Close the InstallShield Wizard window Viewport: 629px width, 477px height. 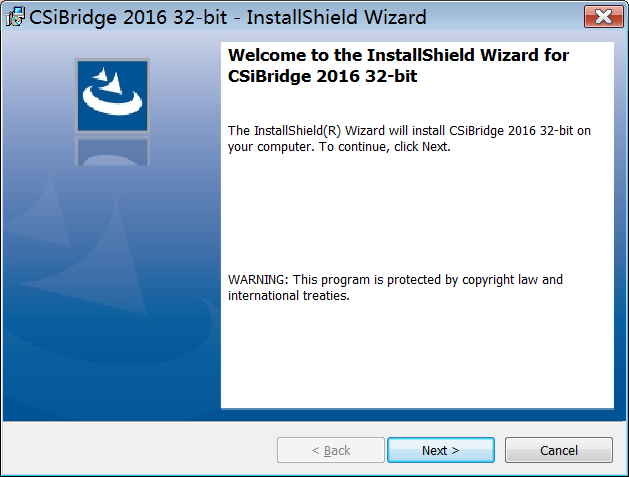pyautogui.click(x=603, y=16)
